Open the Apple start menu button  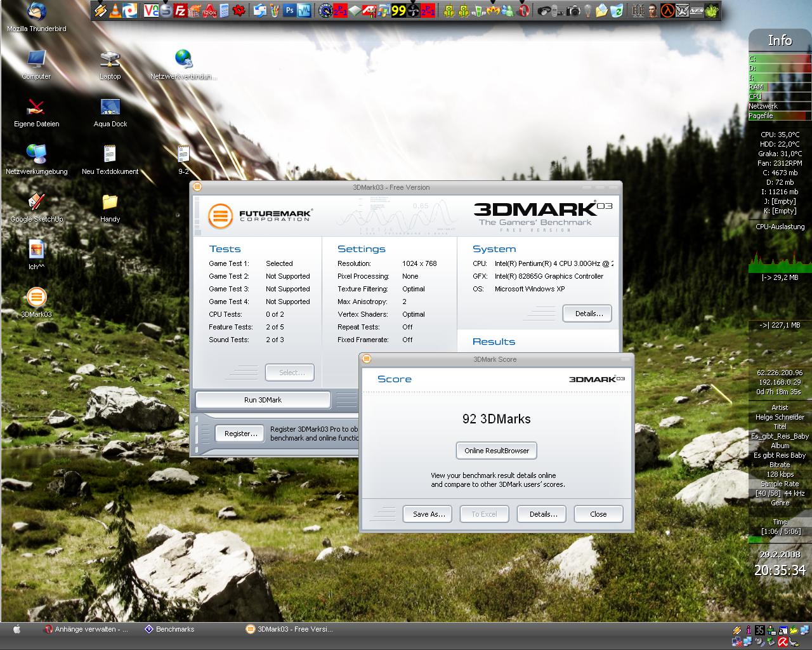[17, 629]
